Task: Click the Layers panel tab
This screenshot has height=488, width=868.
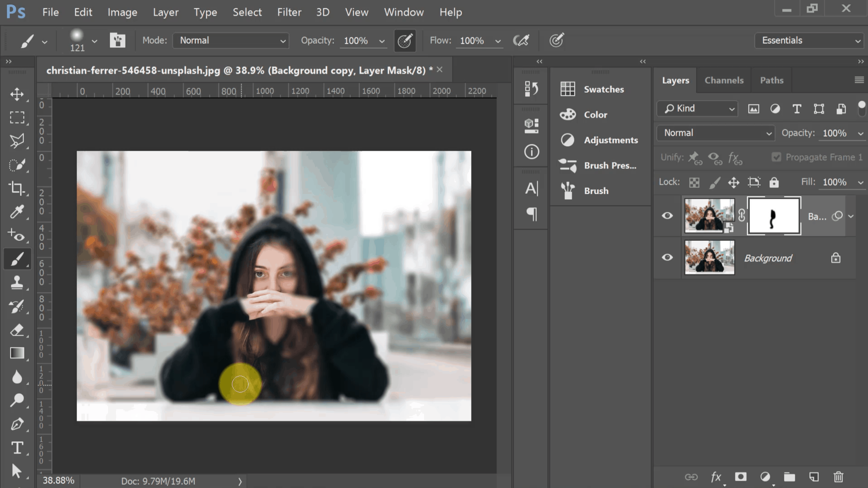Action: pos(675,79)
